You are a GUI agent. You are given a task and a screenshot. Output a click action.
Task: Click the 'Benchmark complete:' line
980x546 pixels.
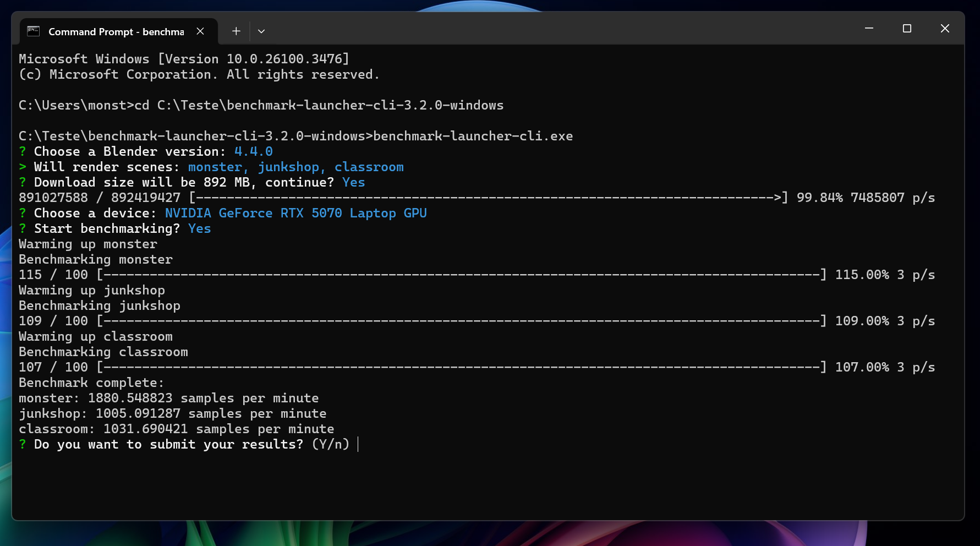pyautogui.click(x=91, y=383)
